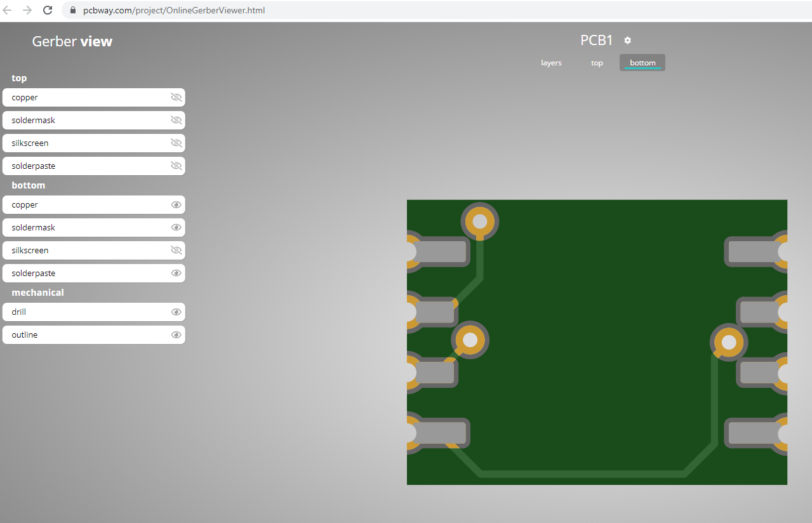
Task: Hide the bottom solderpaste layer
Action: 176,274
